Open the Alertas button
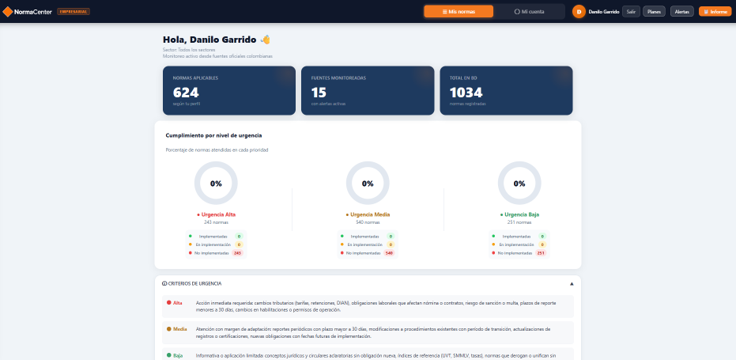 point(682,11)
